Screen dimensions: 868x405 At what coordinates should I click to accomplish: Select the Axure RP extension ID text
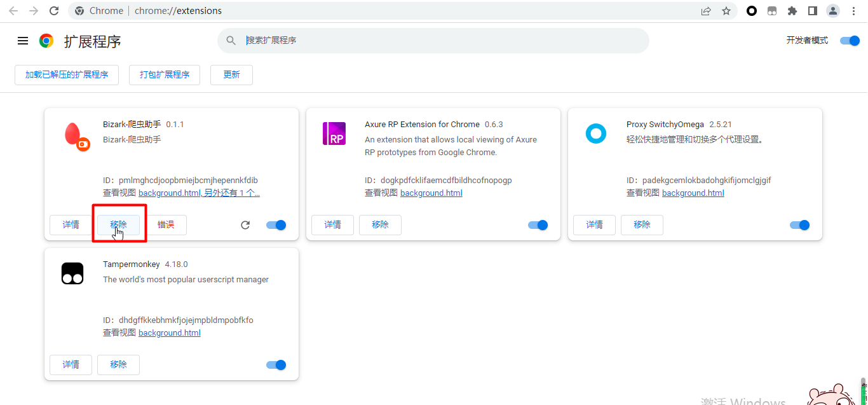(438, 181)
